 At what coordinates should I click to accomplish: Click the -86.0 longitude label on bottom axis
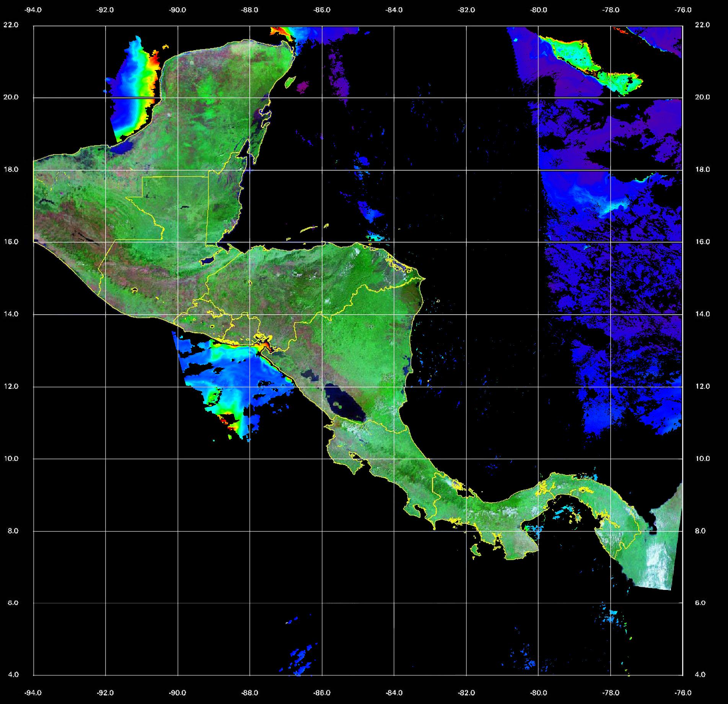[322, 693]
